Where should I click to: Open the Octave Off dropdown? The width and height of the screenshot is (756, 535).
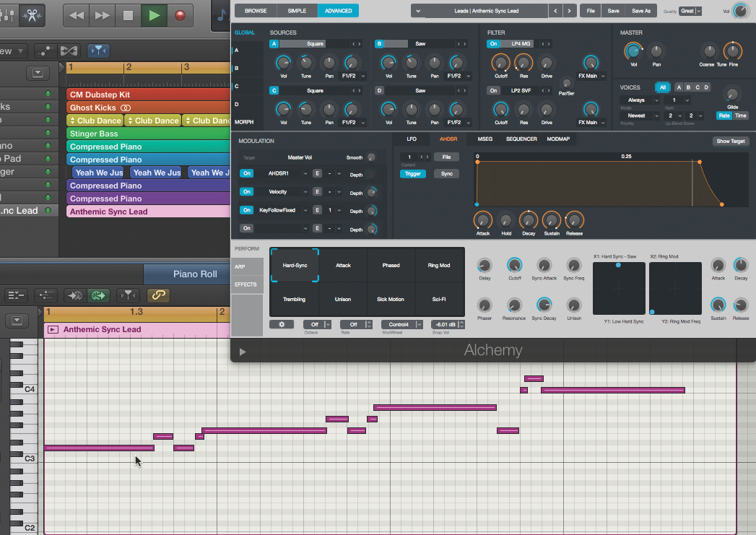click(317, 324)
